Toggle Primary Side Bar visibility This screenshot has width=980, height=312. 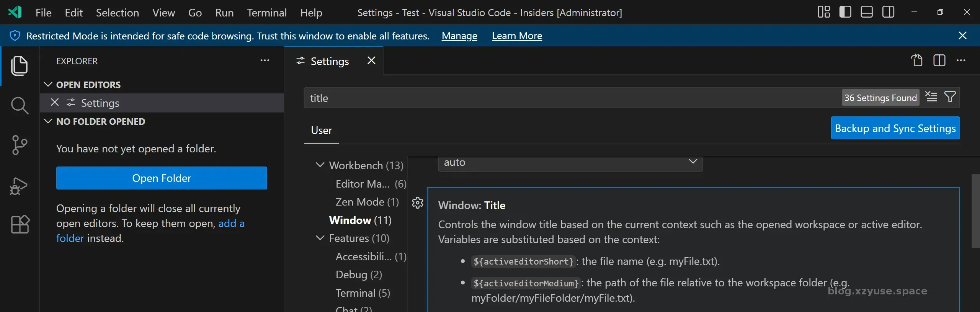pyautogui.click(x=845, y=12)
